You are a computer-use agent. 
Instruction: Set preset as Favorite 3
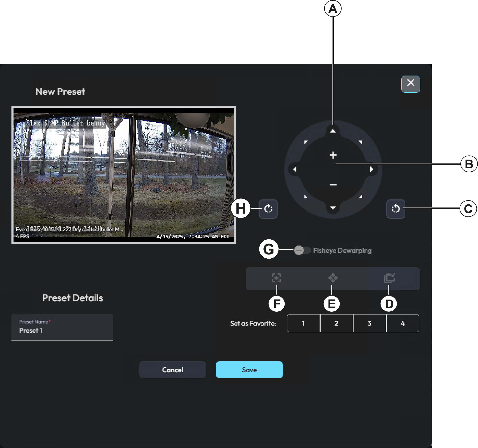point(370,323)
